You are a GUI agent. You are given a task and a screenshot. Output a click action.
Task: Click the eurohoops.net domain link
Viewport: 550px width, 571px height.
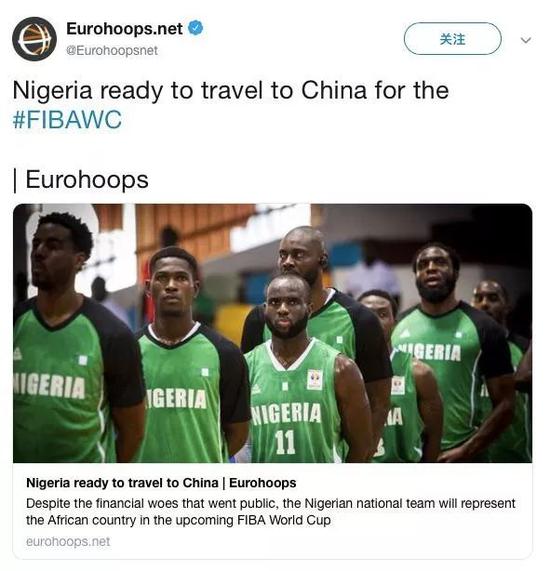[68, 542]
